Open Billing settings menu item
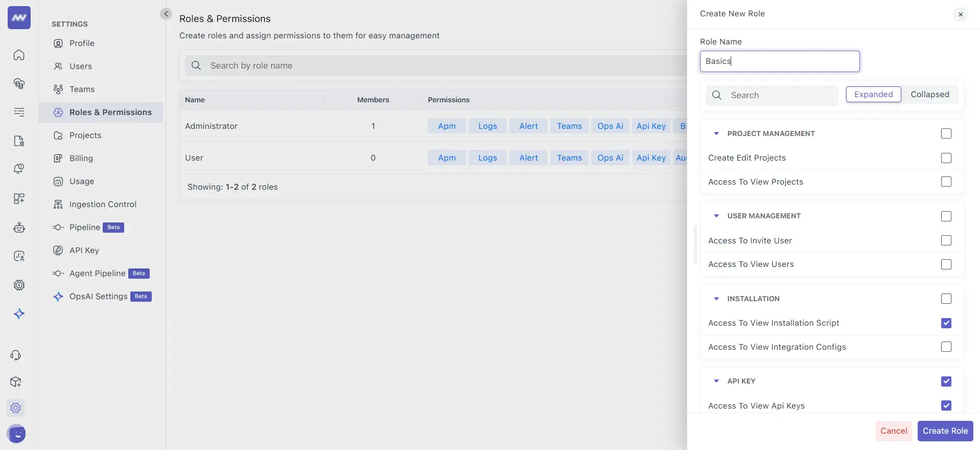Viewport: 980px width, 450px height. (81, 158)
